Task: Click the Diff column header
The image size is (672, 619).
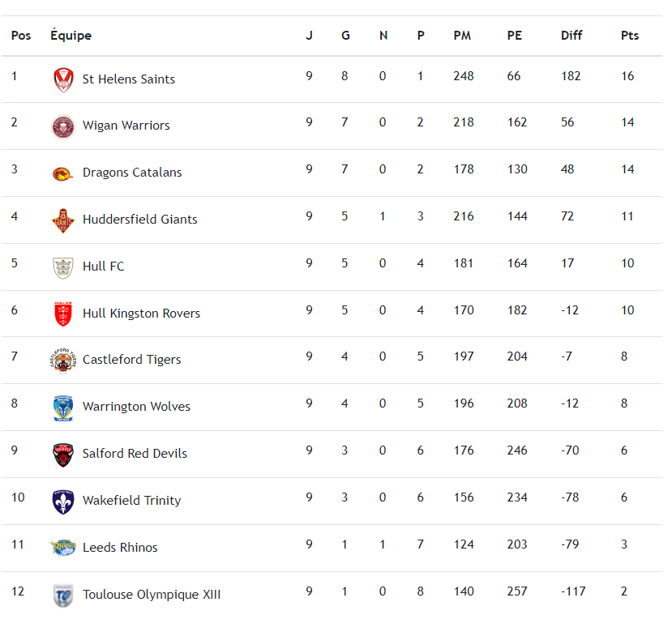Action: tap(571, 36)
